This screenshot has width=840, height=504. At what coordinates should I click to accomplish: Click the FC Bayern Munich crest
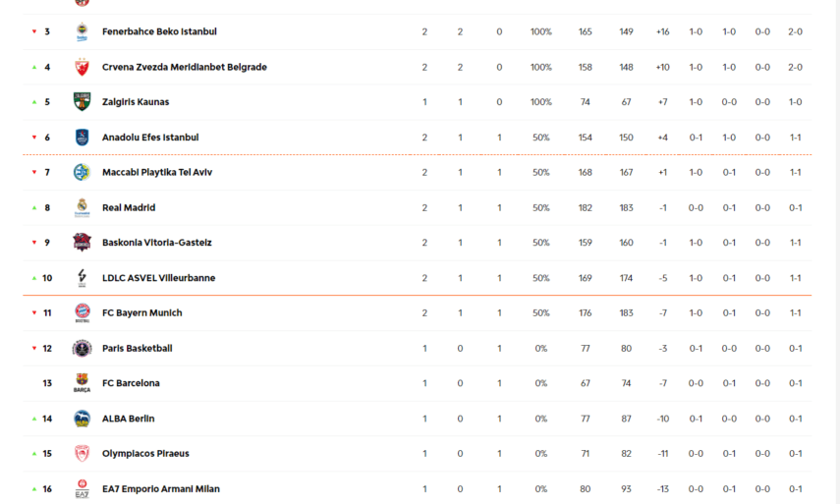click(x=82, y=312)
